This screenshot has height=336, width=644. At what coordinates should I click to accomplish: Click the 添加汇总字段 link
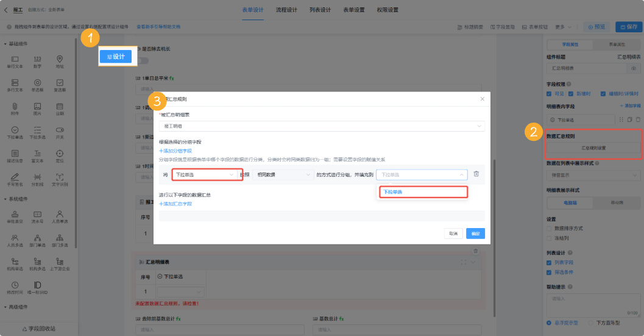point(175,204)
